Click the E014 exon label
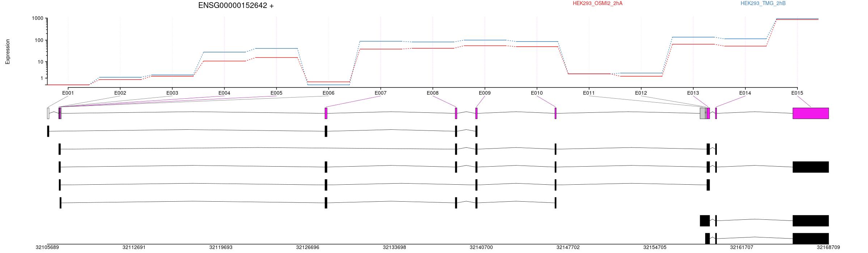This screenshot has width=868, height=253. 745,93
